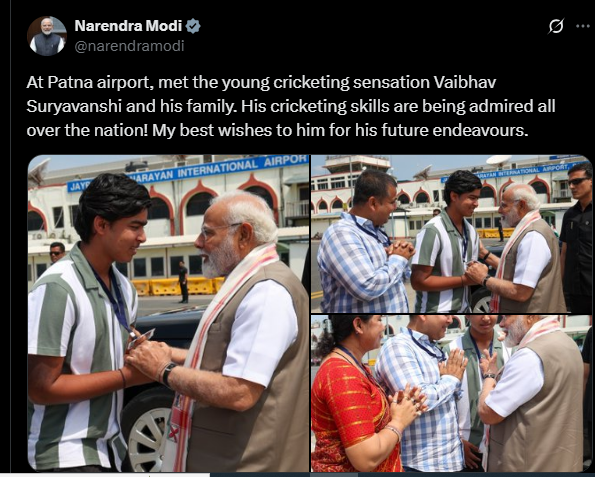The height and width of the screenshot is (477, 595).
Task: Open the Grok explain-post icon
Action: (556, 26)
